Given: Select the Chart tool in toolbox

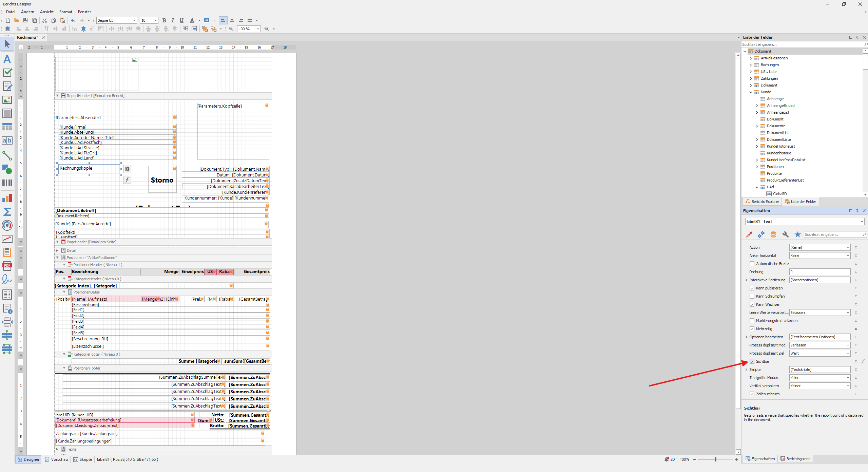Looking at the screenshot, I should (7, 198).
